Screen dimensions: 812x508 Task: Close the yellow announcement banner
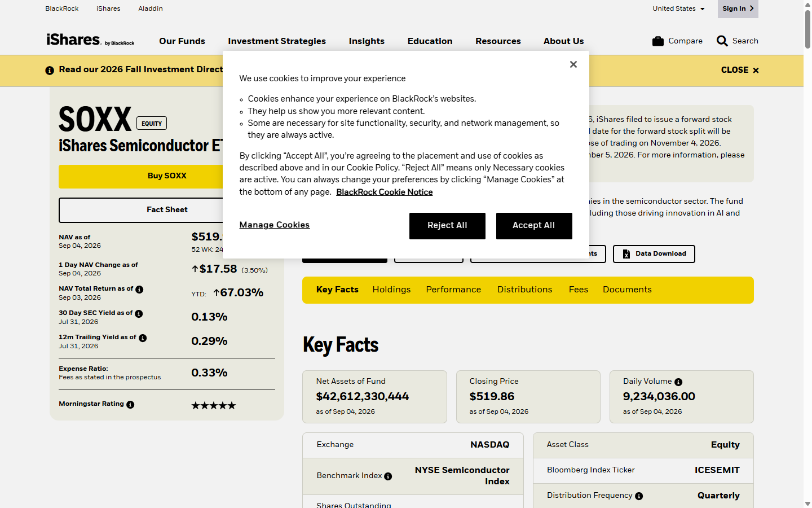coord(740,70)
